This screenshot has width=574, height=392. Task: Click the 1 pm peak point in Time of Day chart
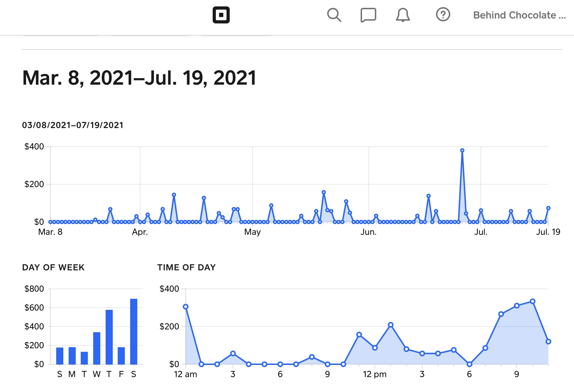(x=390, y=325)
